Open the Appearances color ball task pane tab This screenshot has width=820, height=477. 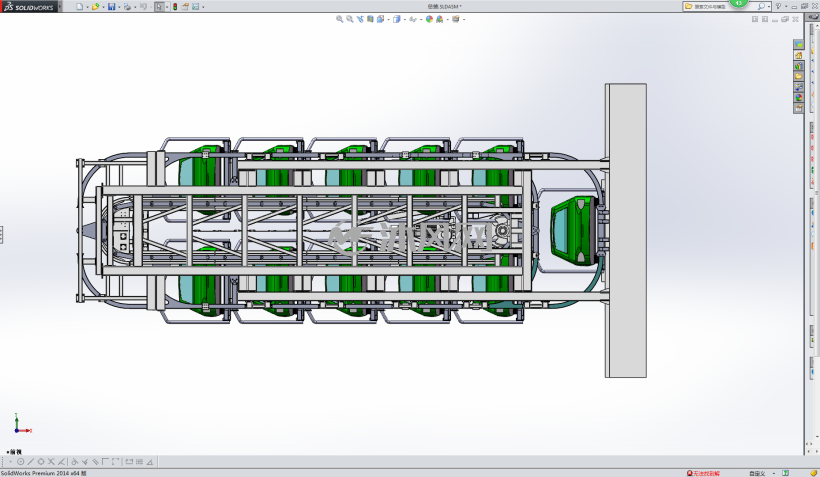(x=799, y=97)
